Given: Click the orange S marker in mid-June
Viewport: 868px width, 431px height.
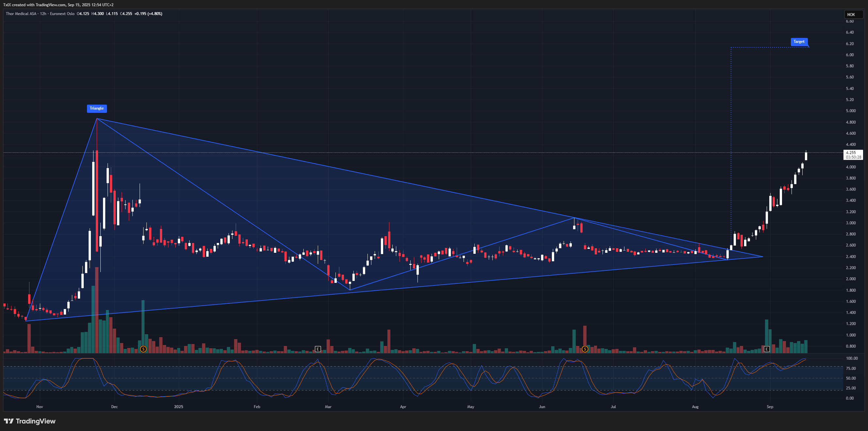Looking at the screenshot, I should point(585,349).
